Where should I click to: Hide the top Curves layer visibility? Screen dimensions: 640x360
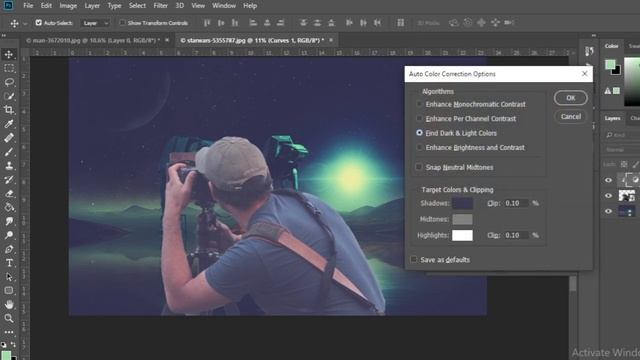608,180
